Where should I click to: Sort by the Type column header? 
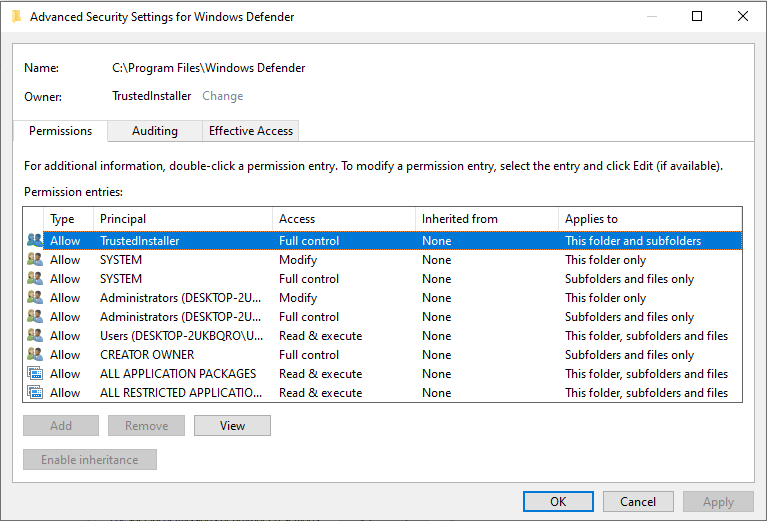point(68,219)
